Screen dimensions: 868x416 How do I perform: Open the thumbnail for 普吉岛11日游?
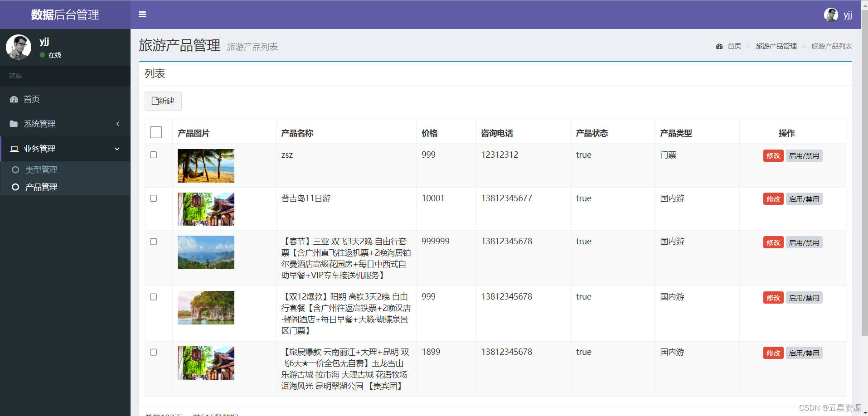tap(206, 209)
